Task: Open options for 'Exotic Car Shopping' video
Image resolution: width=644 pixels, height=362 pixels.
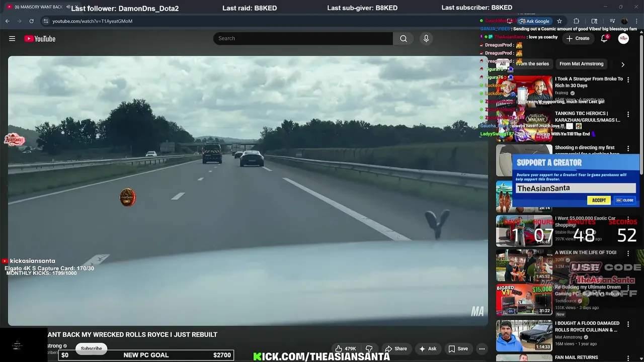Action: 628,220
